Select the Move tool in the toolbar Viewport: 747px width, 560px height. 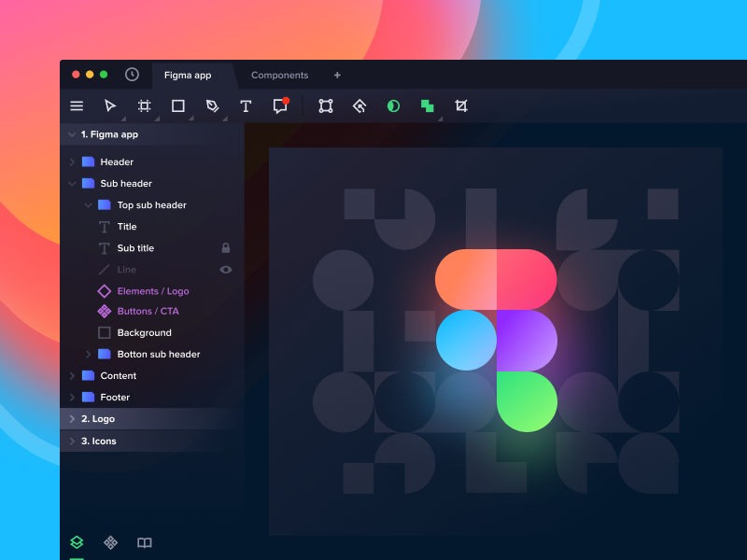[x=108, y=105]
